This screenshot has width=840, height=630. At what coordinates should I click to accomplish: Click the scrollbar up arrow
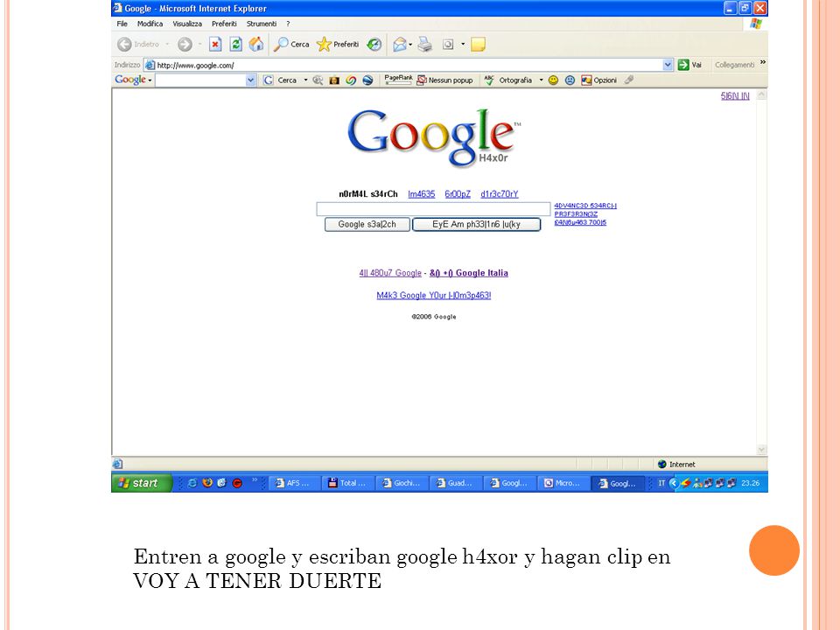coord(761,95)
